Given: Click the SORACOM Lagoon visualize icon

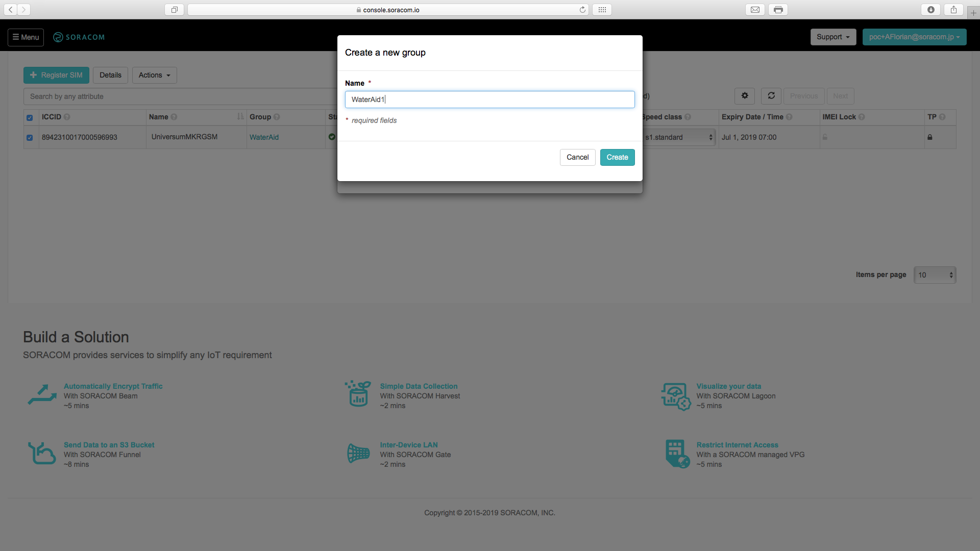Looking at the screenshot, I should [676, 396].
